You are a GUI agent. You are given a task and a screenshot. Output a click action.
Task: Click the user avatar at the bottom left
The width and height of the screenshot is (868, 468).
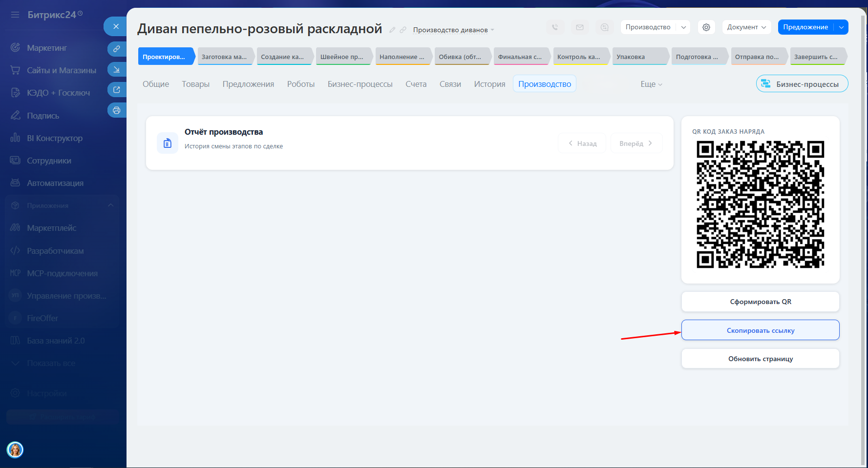[15, 449]
